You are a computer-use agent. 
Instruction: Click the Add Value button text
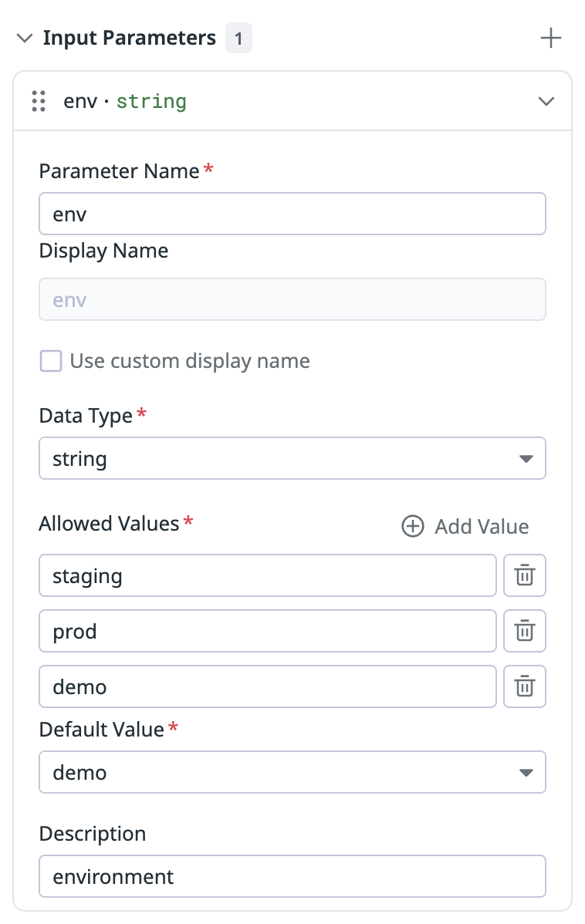[482, 527]
